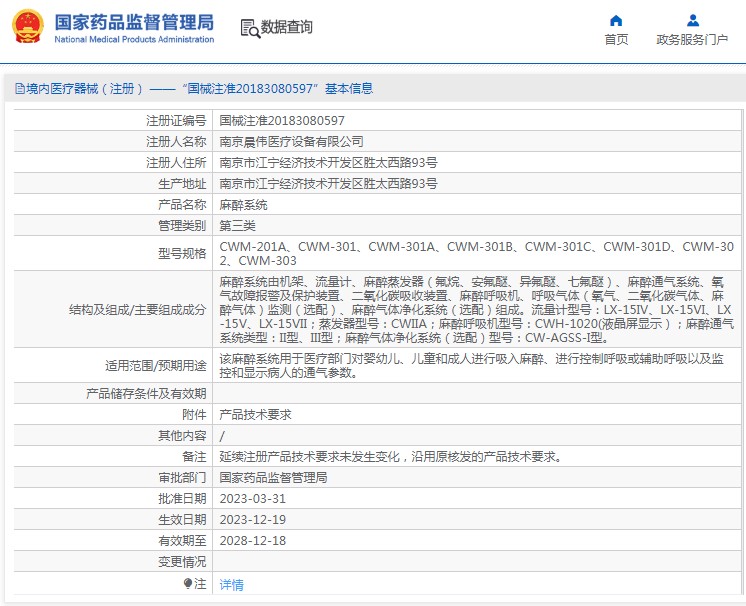This screenshot has width=746, height=606.
Task: Click the 国家药品监督管理局 site title
Action: tap(133, 21)
